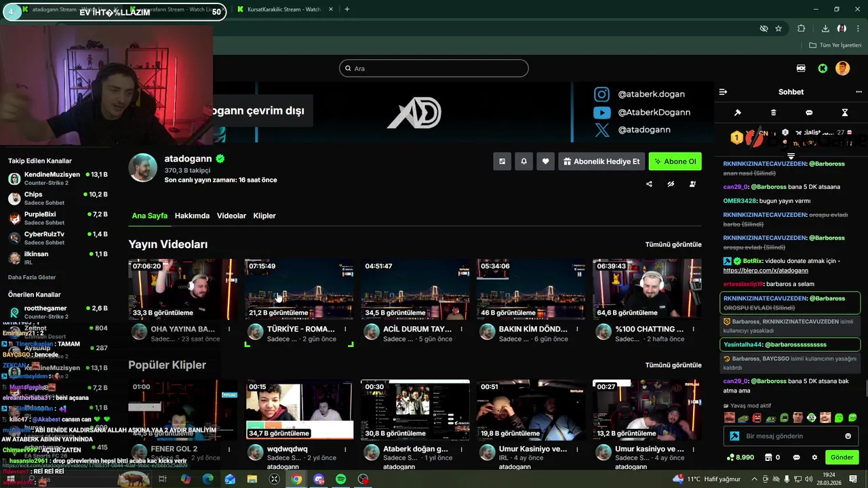Open options menu for Ataberk doğan clip
Viewport: 868px width, 488px height.
point(461,449)
